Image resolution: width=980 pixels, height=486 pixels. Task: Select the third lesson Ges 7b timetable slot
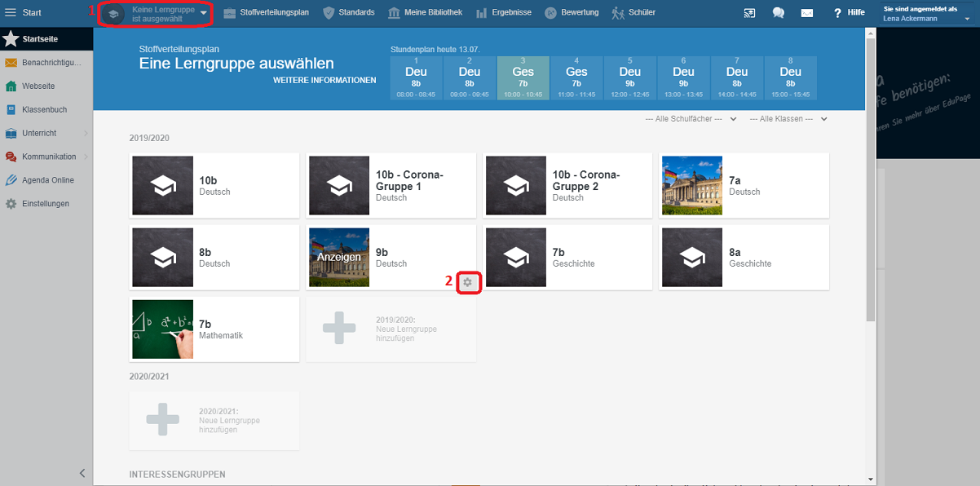coord(523,78)
